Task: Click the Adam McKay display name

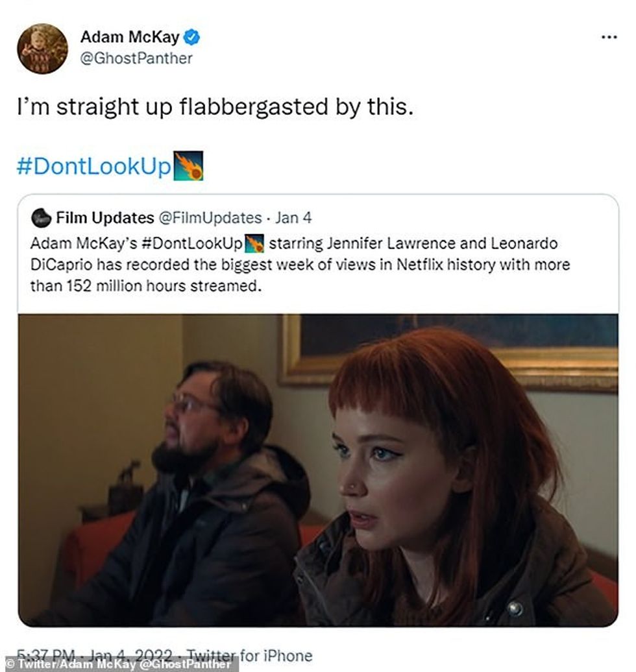Action: tap(130, 38)
